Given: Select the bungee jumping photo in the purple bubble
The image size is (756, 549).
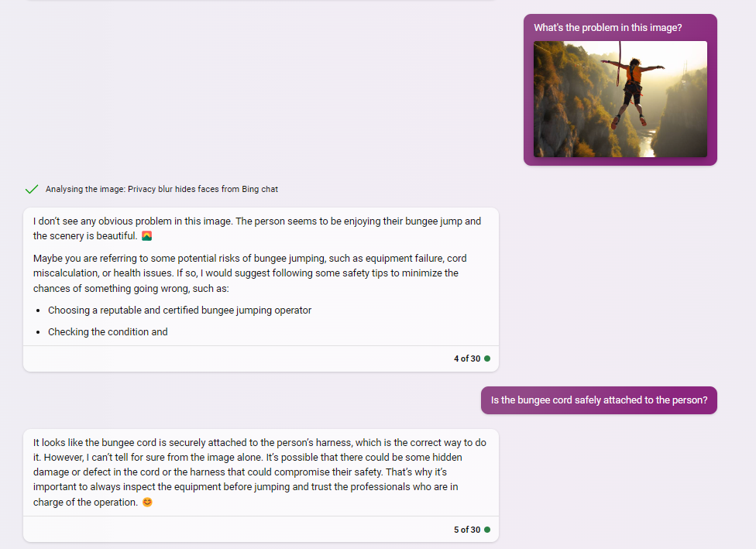Looking at the screenshot, I should point(620,99).
